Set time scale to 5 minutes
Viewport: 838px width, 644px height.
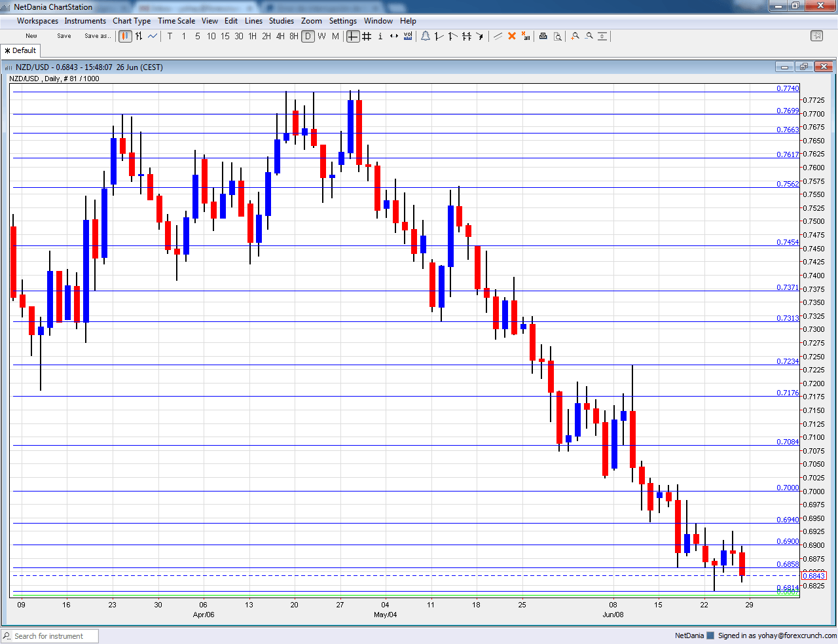click(198, 36)
